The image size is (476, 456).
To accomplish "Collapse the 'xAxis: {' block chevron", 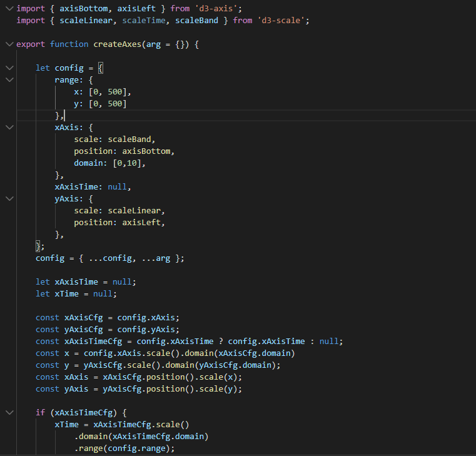I will 10,128.
